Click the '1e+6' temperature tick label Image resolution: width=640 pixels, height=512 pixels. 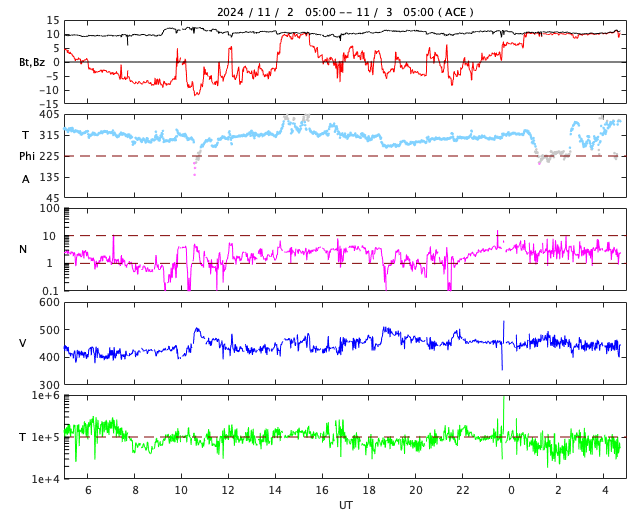point(45,395)
